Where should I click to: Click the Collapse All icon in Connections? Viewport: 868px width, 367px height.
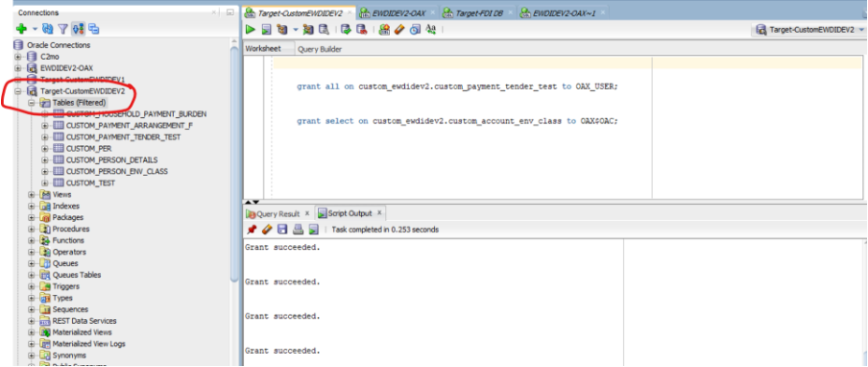click(x=93, y=29)
